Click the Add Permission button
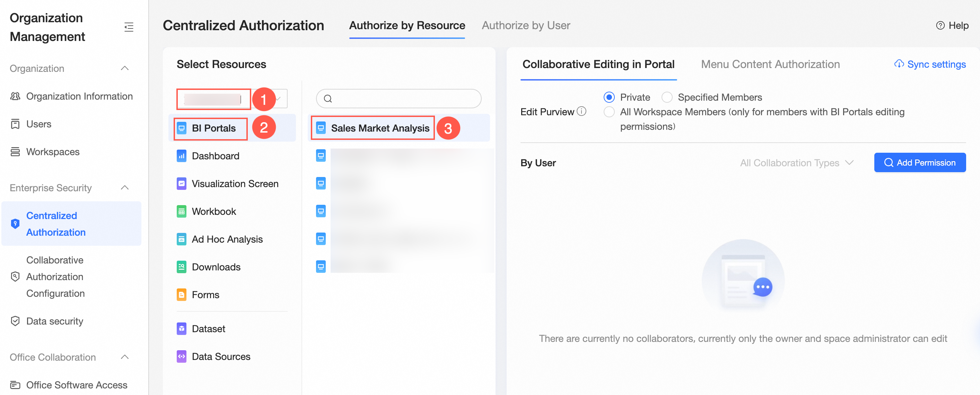 919,163
